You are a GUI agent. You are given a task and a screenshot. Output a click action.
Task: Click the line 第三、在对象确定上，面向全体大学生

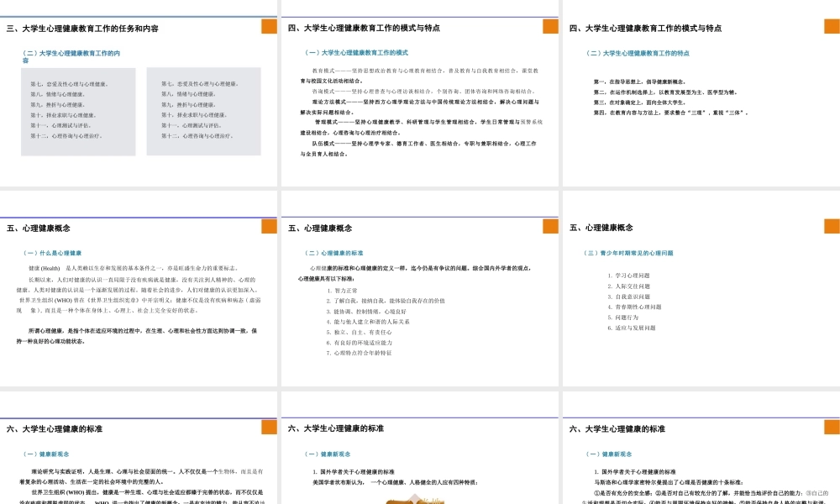point(639,102)
